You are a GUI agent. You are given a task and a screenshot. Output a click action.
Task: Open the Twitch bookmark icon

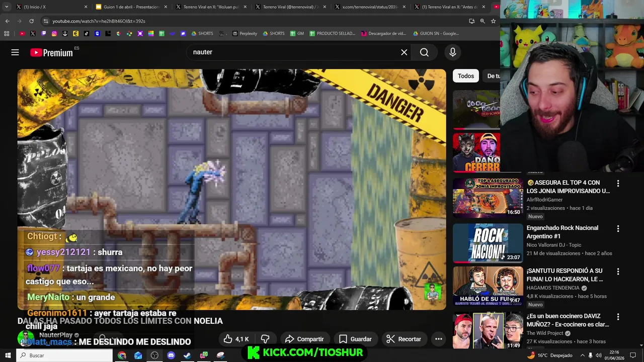pos(44,34)
